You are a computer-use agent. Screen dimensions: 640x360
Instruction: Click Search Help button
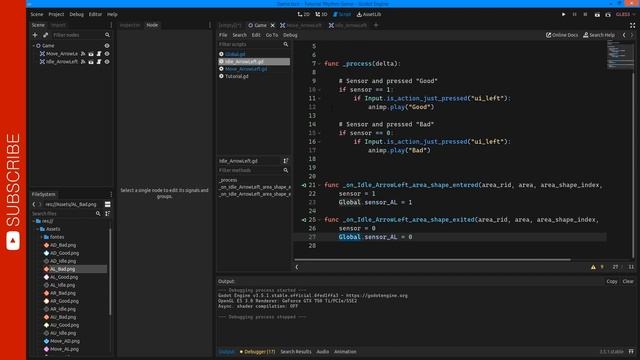pyautogui.click(x=599, y=35)
